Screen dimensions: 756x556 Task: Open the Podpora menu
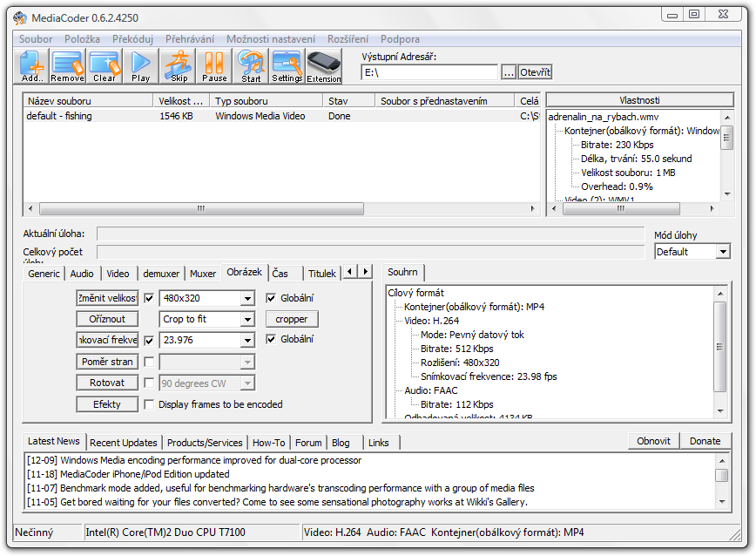coord(400,39)
